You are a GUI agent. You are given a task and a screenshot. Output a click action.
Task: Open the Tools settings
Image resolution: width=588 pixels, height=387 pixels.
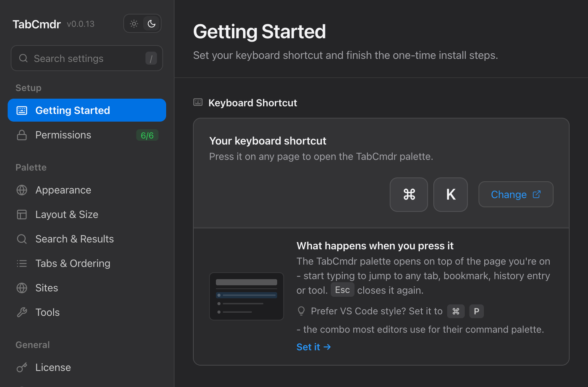(x=87, y=312)
